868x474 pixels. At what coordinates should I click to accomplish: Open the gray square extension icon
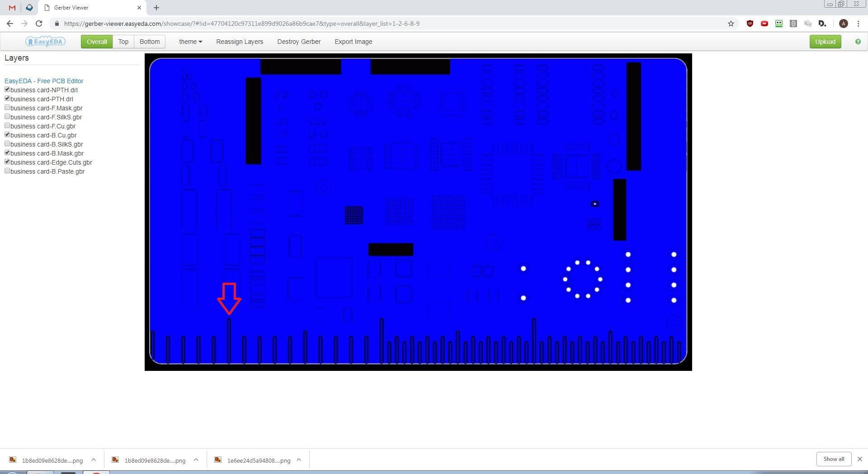(x=793, y=24)
